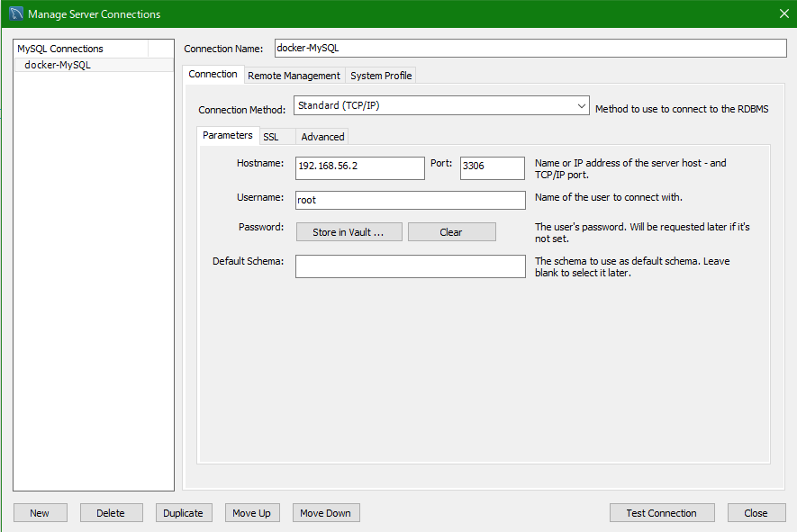The width and height of the screenshot is (797, 532).
Task: Click the 'Connection Method:' label
Action: (x=242, y=110)
